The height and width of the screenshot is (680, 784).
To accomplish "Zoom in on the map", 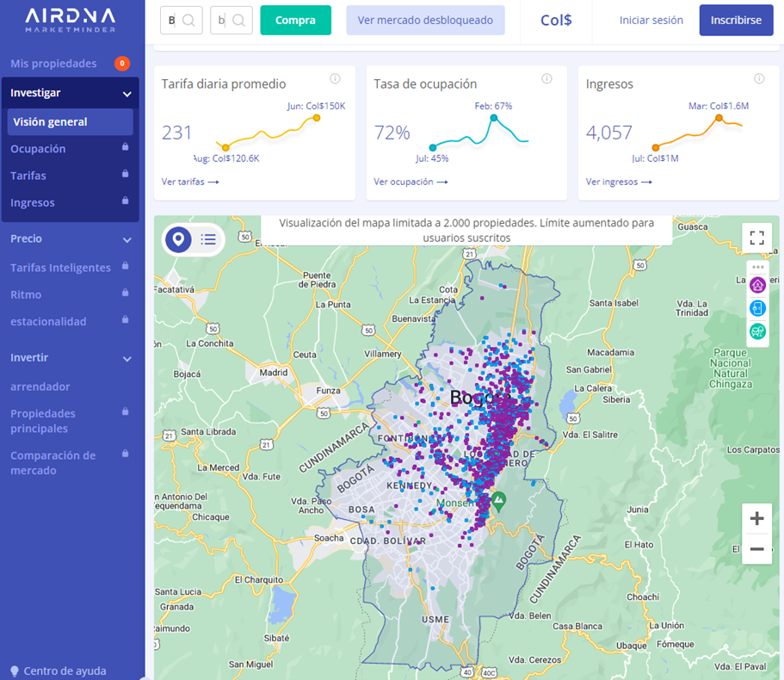I will [x=756, y=518].
